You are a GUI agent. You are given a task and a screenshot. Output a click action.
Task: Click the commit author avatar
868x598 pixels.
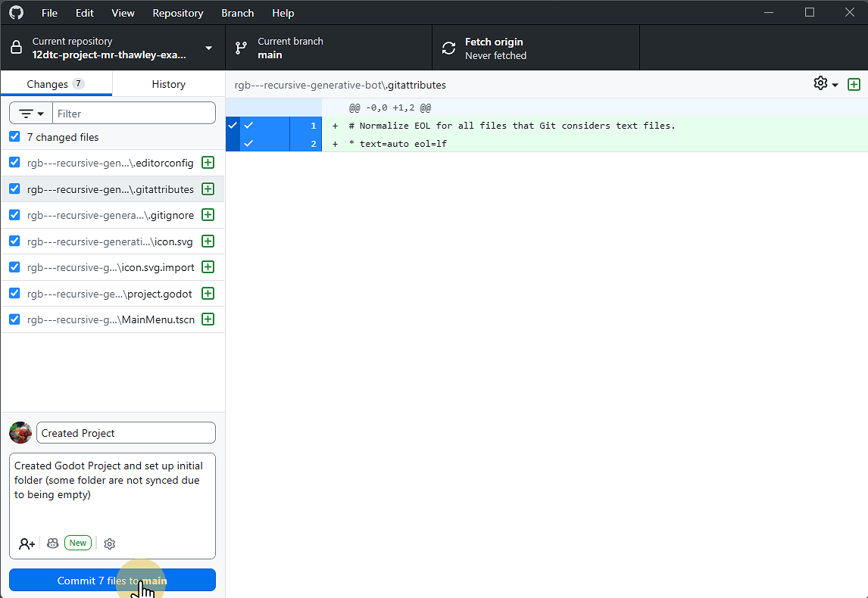pos(20,433)
